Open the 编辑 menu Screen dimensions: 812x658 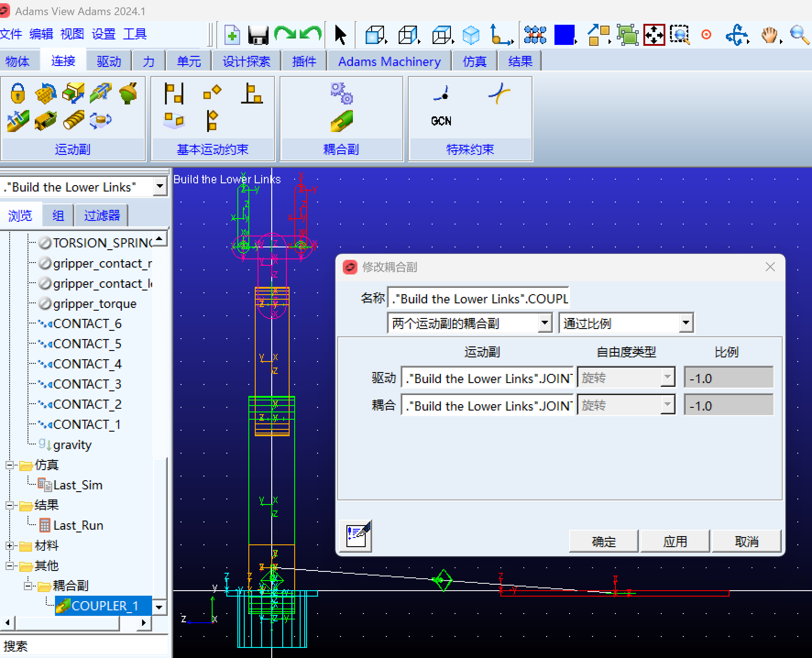coord(41,34)
